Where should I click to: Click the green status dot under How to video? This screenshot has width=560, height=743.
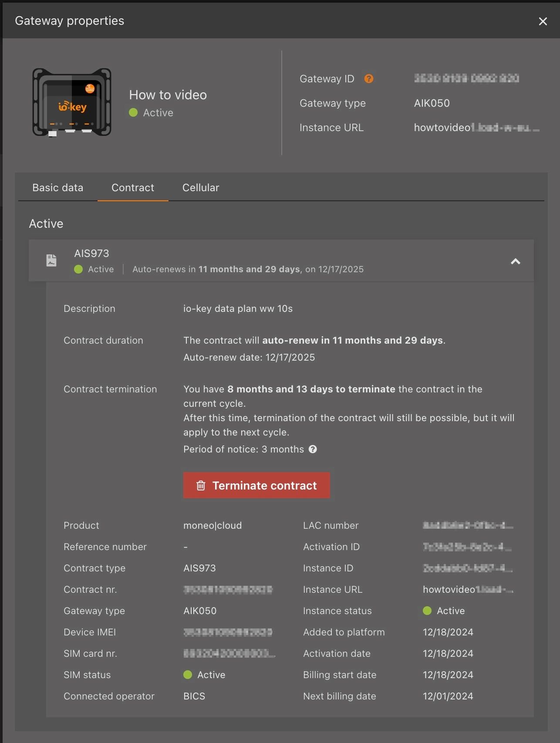(133, 113)
